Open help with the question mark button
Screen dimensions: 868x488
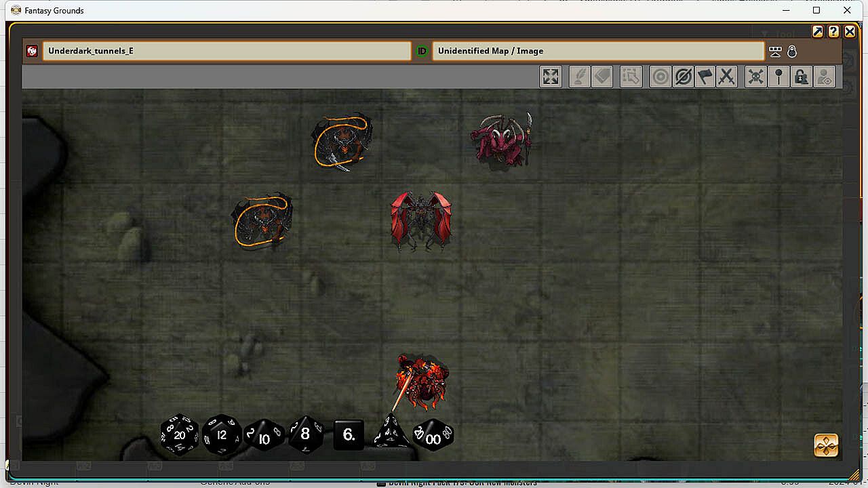pyautogui.click(x=833, y=32)
